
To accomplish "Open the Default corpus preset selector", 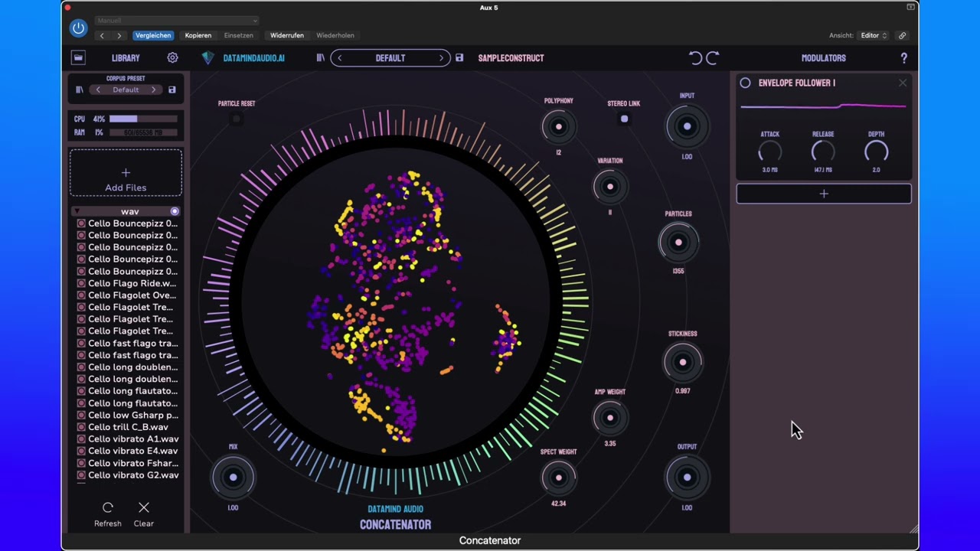I will (126, 90).
